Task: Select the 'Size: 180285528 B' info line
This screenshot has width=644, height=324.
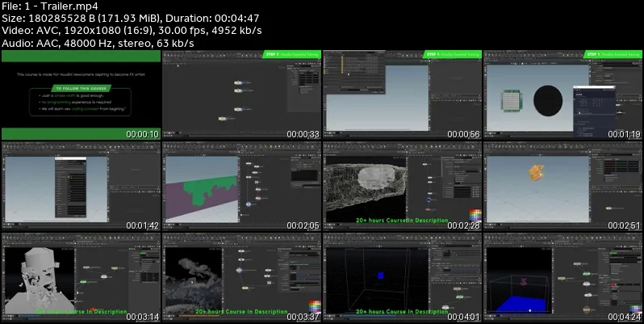Action: (130, 19)
